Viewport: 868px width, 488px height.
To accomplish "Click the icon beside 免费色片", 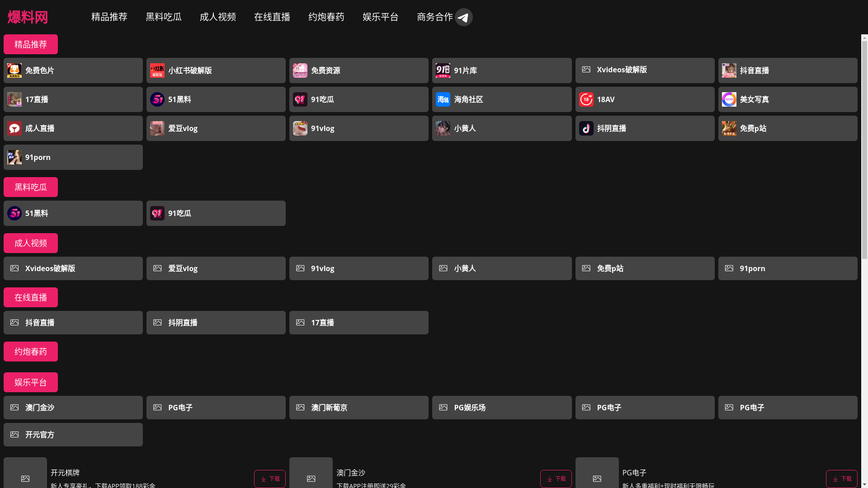I will coord(14,70).
